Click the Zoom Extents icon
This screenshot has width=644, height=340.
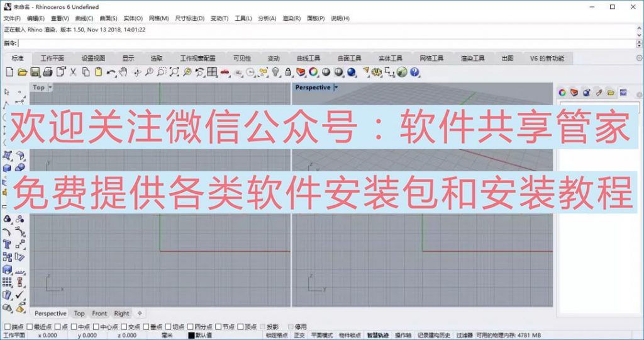174,72
